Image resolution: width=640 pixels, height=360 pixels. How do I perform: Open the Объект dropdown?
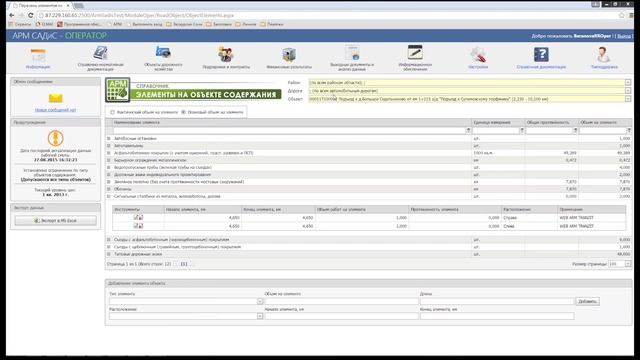pyautogui.click(x=628, y=99)
